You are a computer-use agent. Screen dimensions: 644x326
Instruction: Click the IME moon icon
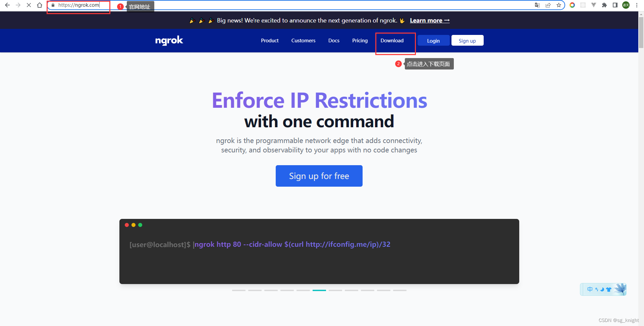(x=602, y=289)
